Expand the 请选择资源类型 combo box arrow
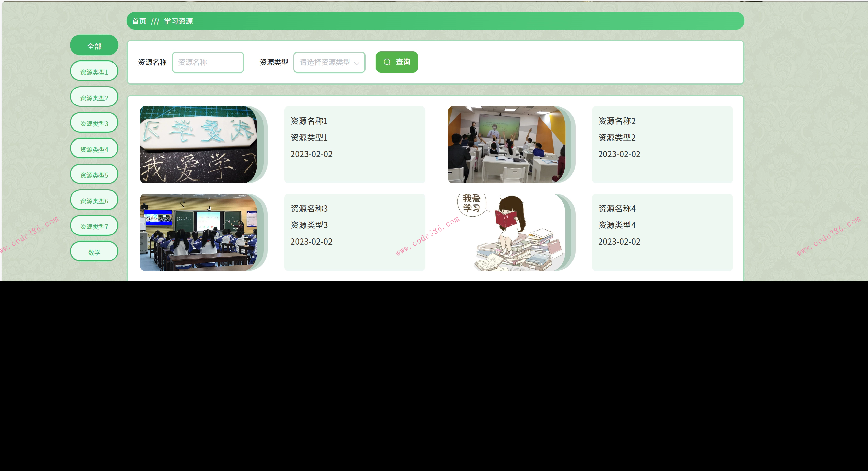Screen dimensions: 868x471 pos(357,63)
